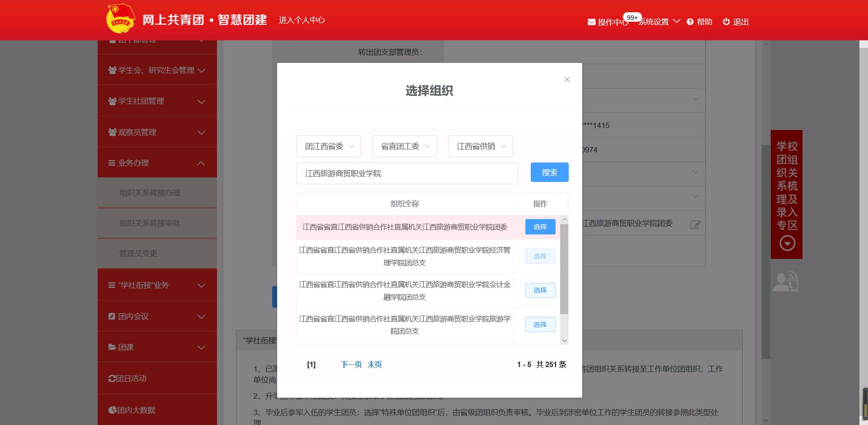This screenshot has height=425, width=868.
Task: Open 团内大数据 menu item
Action: point(157,410)
